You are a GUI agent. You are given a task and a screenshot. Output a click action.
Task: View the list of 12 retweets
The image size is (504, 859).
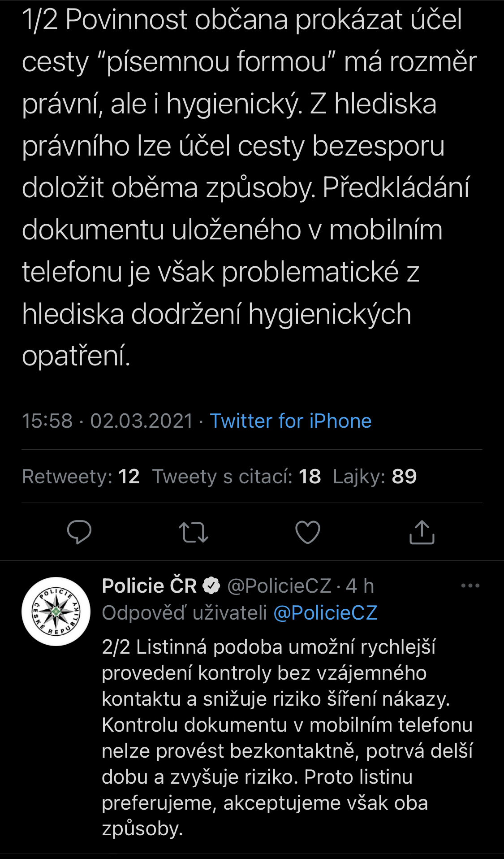81,477
